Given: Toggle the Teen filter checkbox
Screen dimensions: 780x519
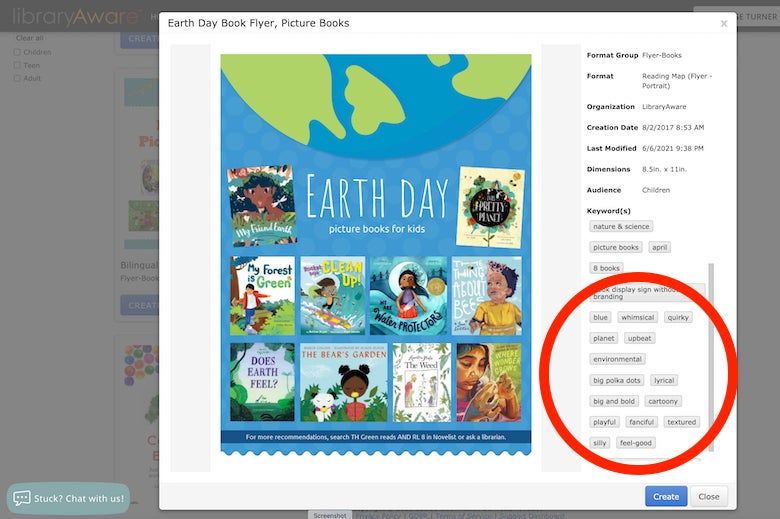Looking at the screenshot, I should click(17, 65).
